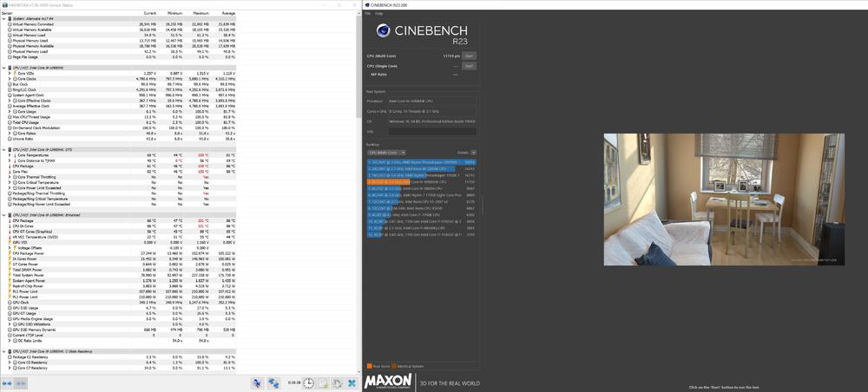Screen dimensions: 868x392
Task: Start the CPU Multi Core test
Action: tap(469, 56)
